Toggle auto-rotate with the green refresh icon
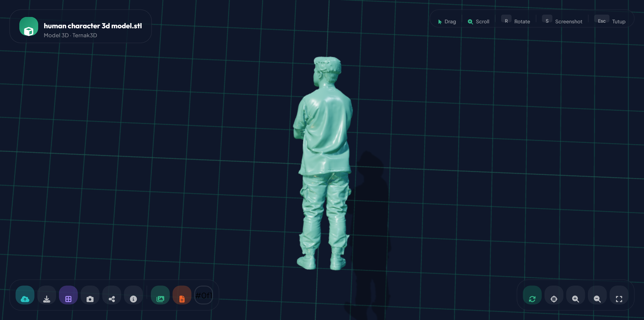This screenshot has width=644, height=320. coord(532,295)
